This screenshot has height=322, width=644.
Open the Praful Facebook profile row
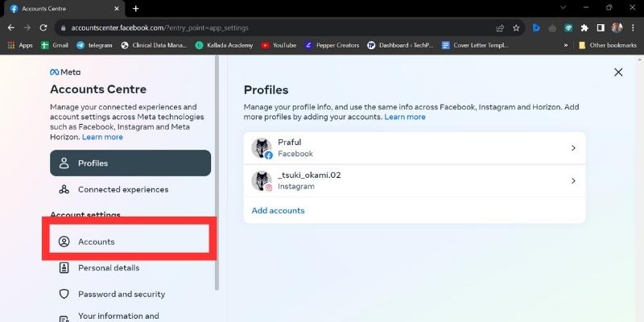click(x=415, y=148)
